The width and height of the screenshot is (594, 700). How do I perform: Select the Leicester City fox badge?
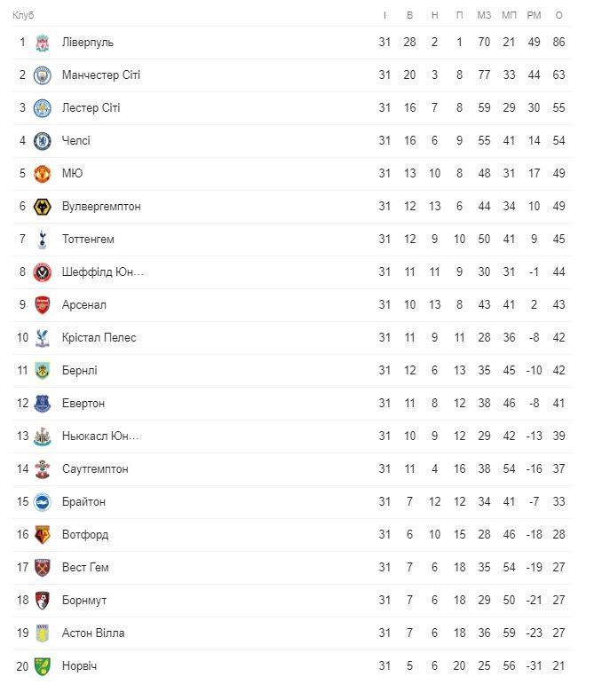tap(43, 108)
